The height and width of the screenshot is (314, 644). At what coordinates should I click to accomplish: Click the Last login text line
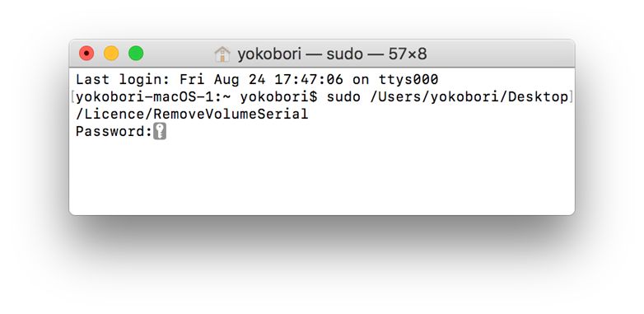pyautogui.click(x=257, y=79)
